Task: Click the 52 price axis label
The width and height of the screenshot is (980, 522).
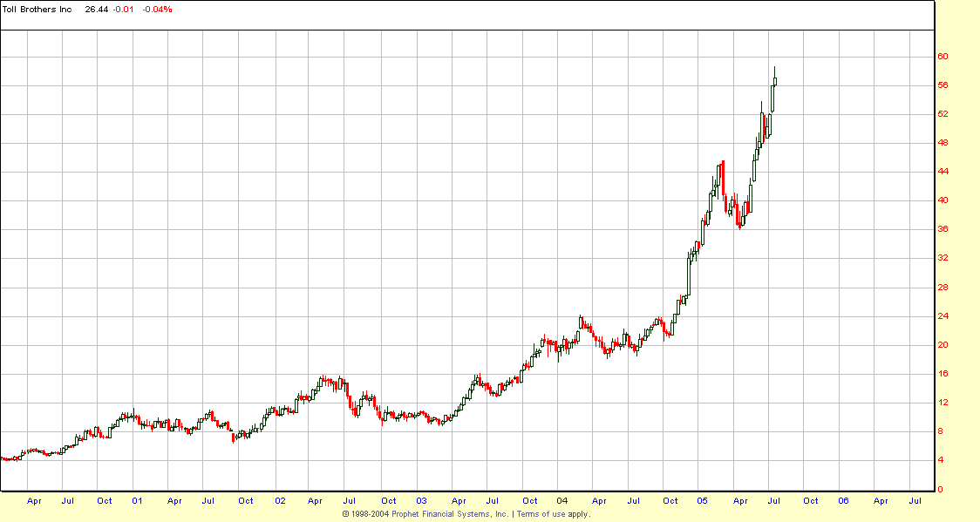Action: click(943, 114)
